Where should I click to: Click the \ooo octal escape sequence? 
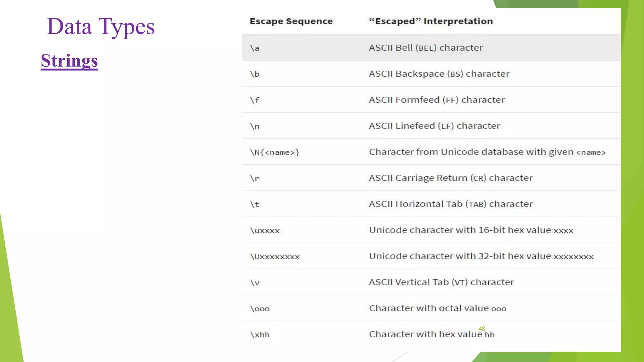[x=260, y=309]
